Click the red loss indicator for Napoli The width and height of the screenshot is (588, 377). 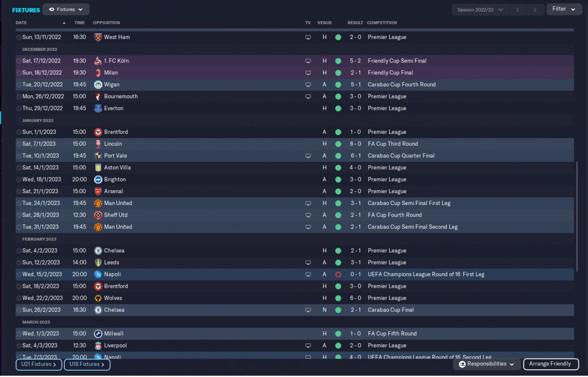(338, 274)
